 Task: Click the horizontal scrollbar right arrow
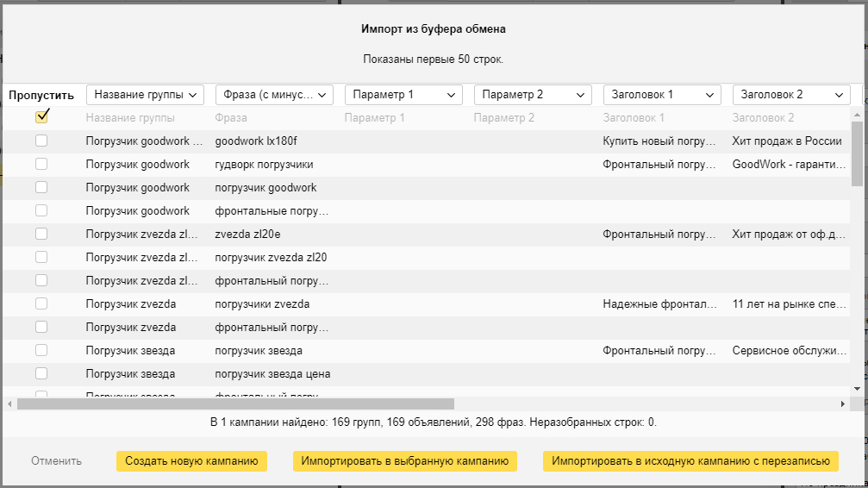coord(844,404)
